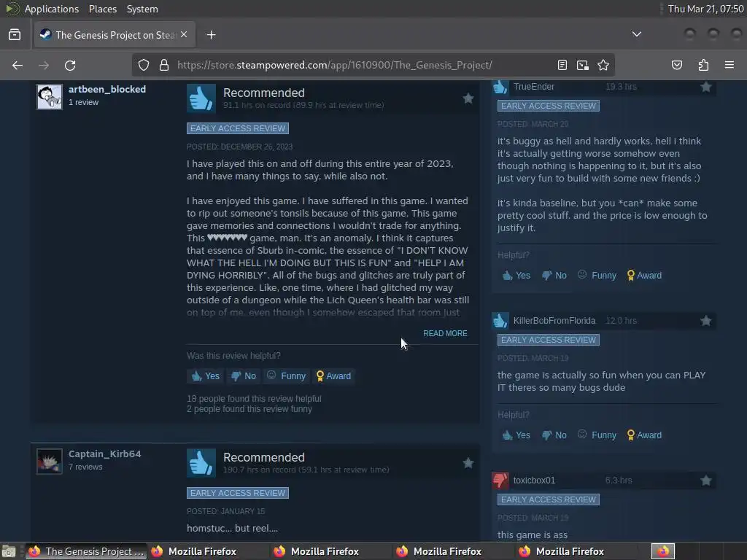
Task: Click thumbs down icon beside toxicbox01
Action: tap(500, 481)
